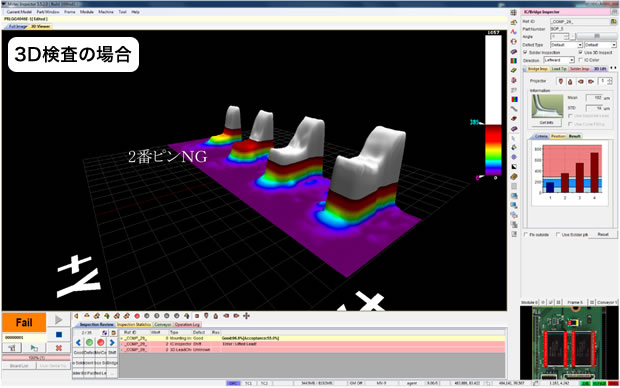Click the inspector tab scroll arrows

[x=613, y=68]
